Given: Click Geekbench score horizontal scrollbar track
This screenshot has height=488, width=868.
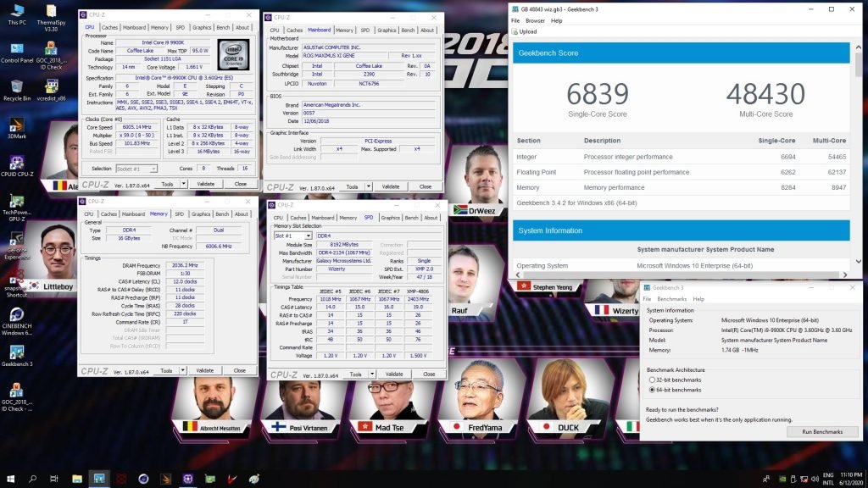Looking at the screenshot, I should (x=681, y=274).
